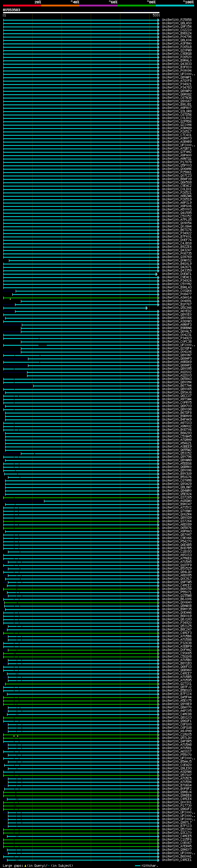Viewport: 197px width, 868px height.
Task: Select label UniRef100_C0PC38
Action: (176, 342)
